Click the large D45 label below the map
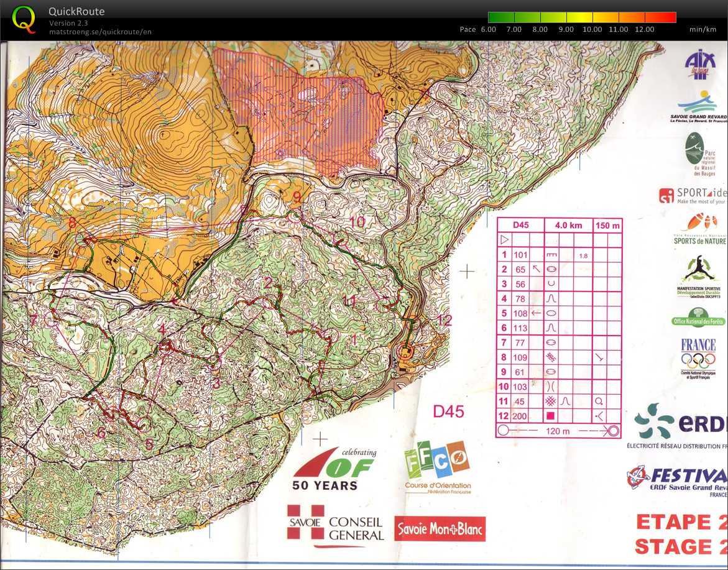Viewport: 728px width, 570px height. pos(448,411)
